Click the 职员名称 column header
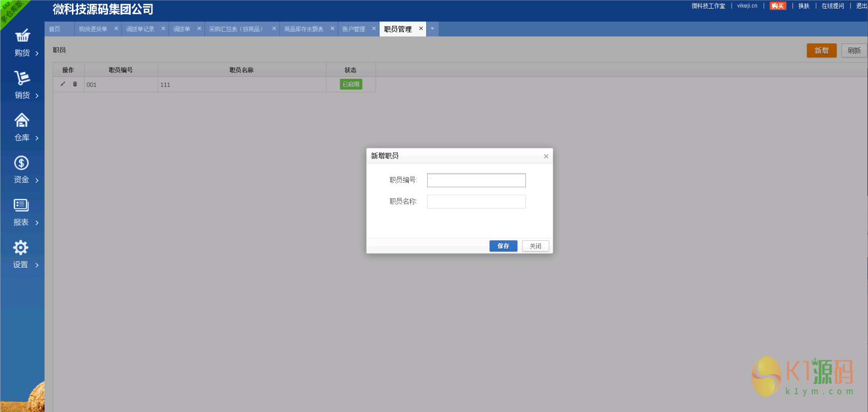Image resolution: width=868 pixels, height=412 pixels. point(242,70)
